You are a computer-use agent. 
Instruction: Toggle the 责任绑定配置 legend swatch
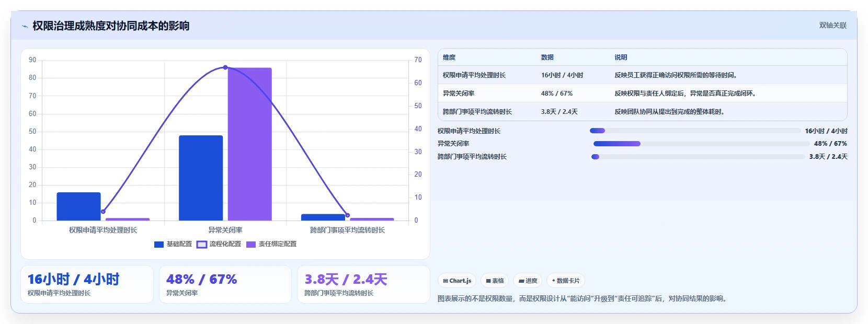251,244
